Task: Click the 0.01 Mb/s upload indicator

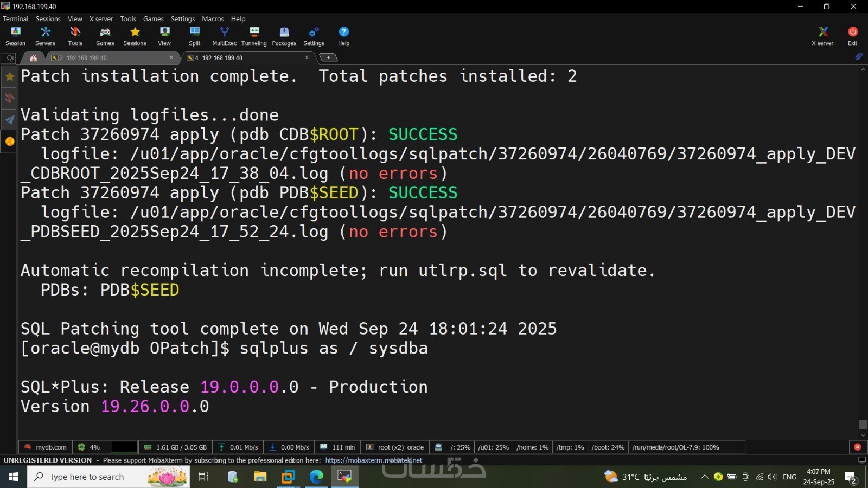Action: coord(238,447)
